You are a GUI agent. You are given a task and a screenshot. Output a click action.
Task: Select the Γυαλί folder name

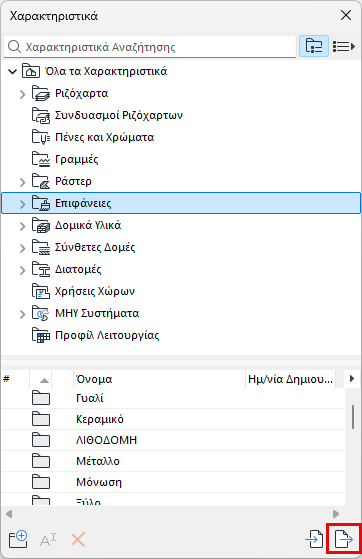[90, 398]
